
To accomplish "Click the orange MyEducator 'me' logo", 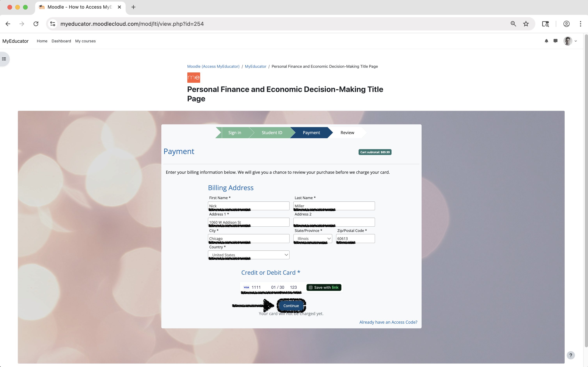I will point(194,78).
